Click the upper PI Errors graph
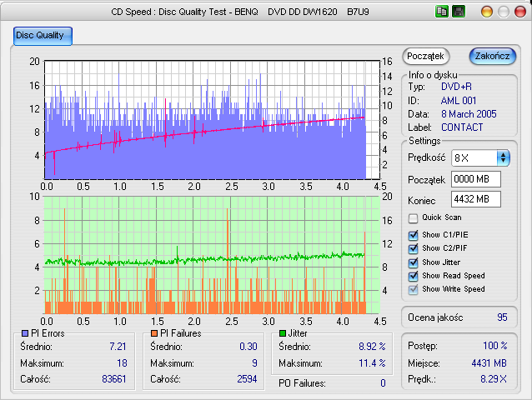The width and height of the screenshot is (532, 400). click(212, 120)
